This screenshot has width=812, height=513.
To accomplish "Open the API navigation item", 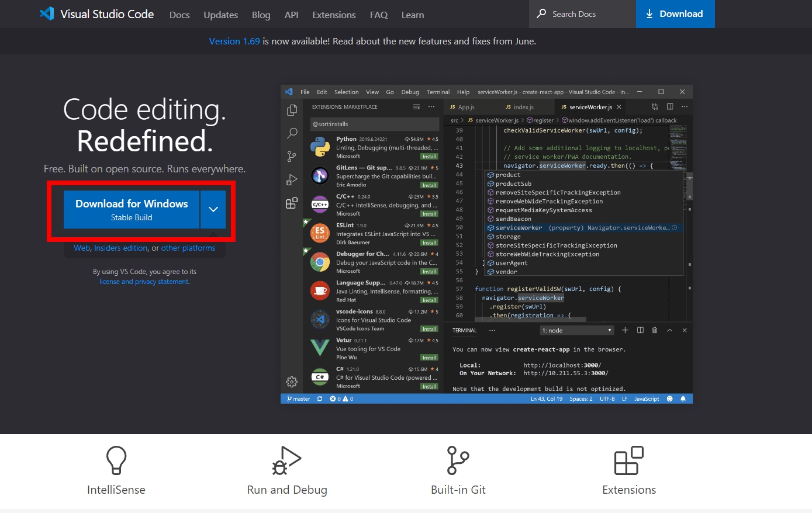I will coord(291,15).
